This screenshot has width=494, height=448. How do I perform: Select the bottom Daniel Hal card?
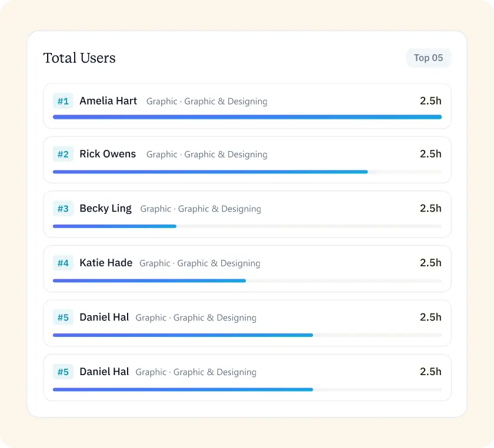tap(247, 377)
